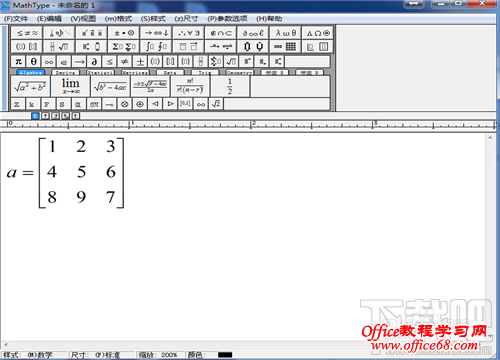The image size is (500, 360).
Task: Switch to the Algebra tab
Action: 31,72
